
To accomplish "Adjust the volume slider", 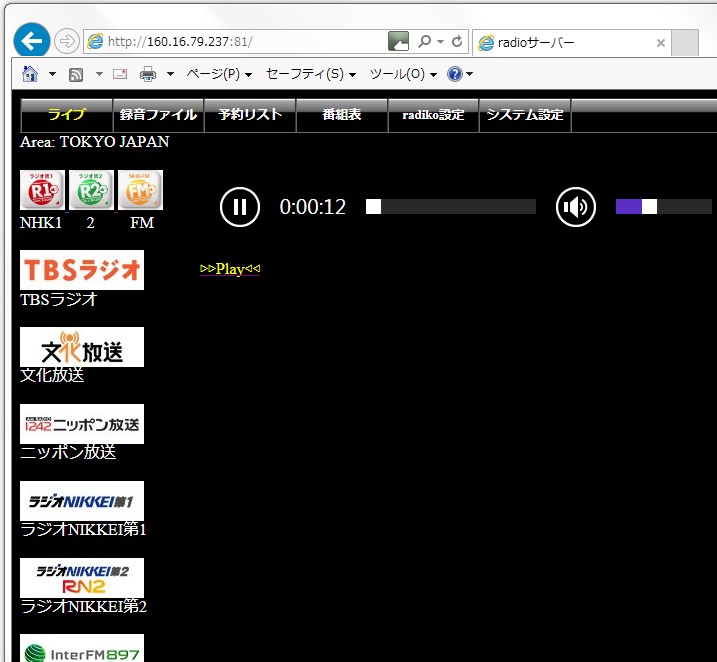I will (663, 207).
